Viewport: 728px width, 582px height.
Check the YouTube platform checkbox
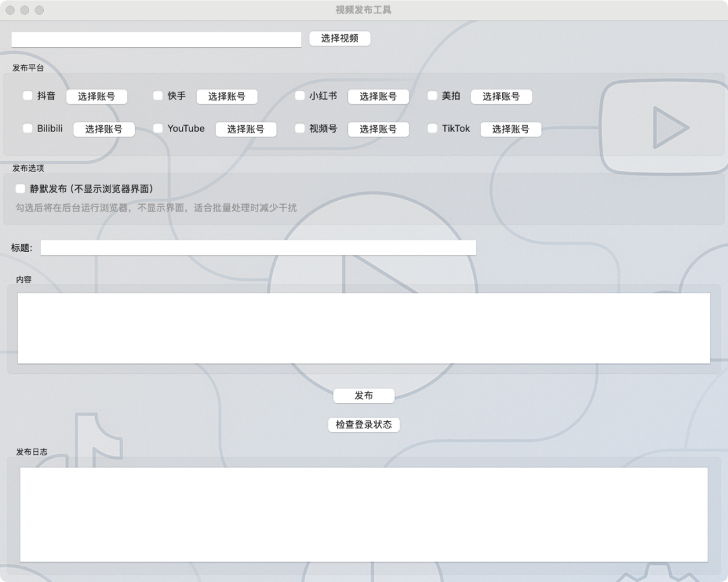pos(158,128)
